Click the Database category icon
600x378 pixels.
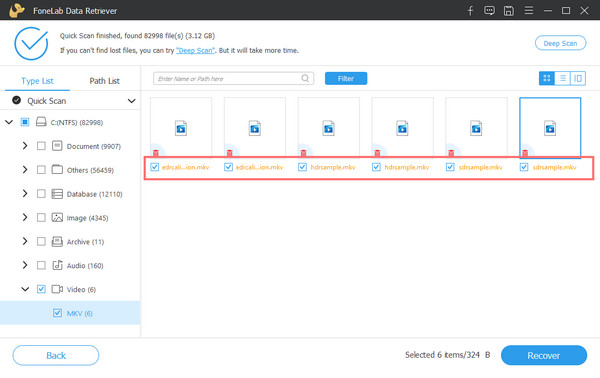tap(57, 194)
